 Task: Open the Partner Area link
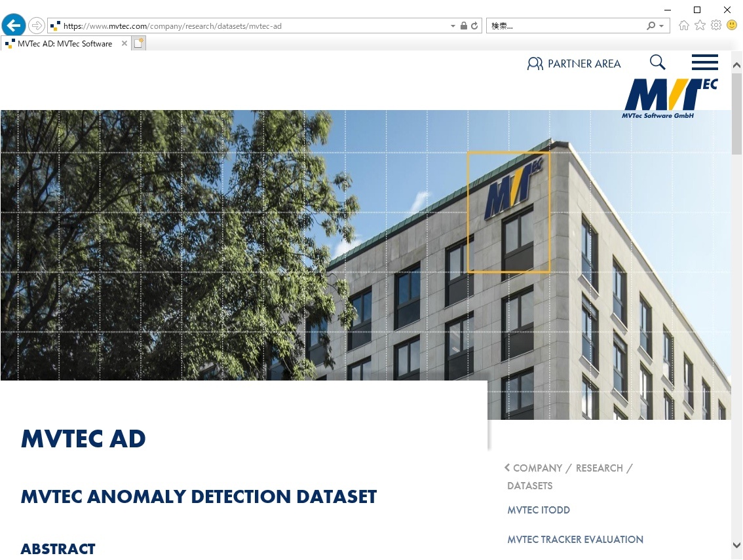click(x=584, y=64)
